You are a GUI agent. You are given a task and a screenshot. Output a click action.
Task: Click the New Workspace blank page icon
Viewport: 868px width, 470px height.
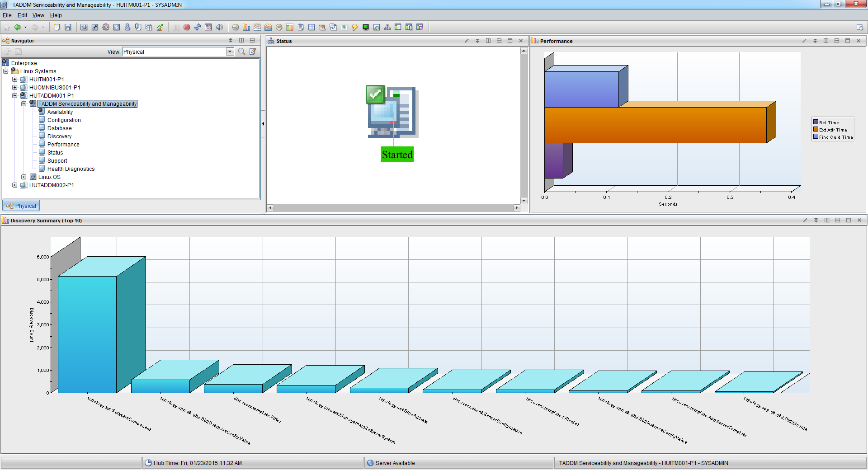(x=57, y=27)
